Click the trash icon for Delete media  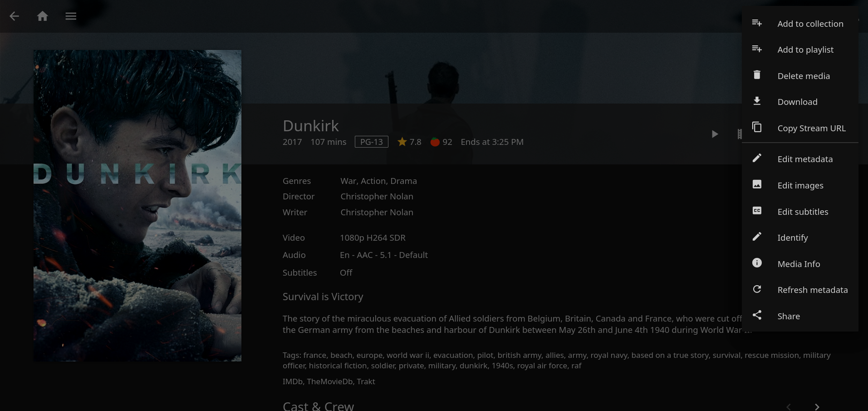[x=757, y=75]
